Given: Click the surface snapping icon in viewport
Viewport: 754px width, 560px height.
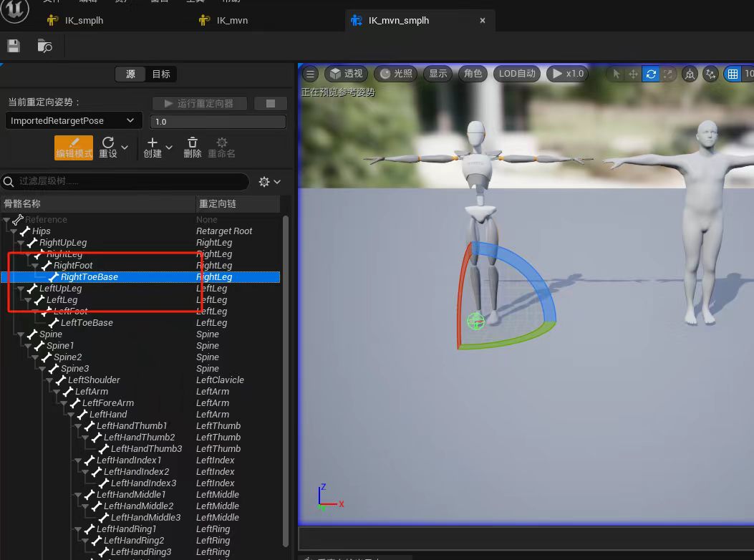Looking at the screenshot, I should point(710,74).
